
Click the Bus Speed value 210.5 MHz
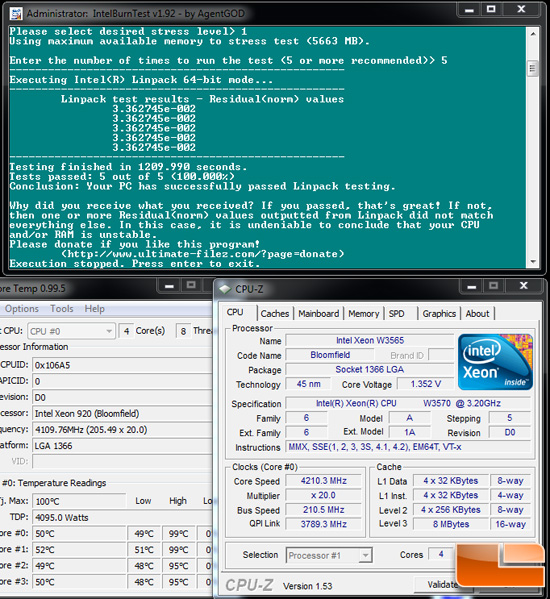[324, 510]
